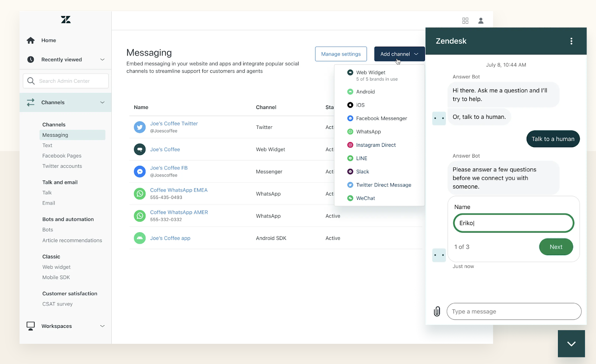Click the iOS icon in the dropdown
The width and height of the screenshot is (596, 364).
click(x=350, y=105)
